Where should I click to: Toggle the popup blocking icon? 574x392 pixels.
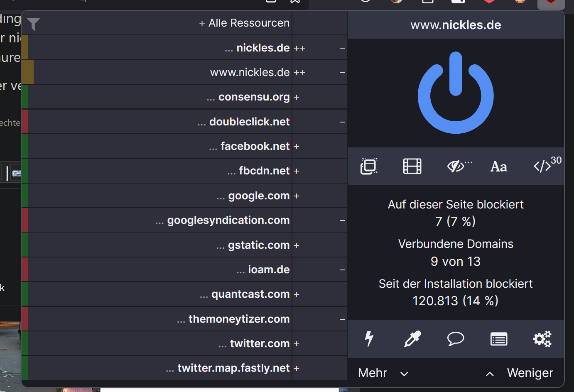coord(369,166)
